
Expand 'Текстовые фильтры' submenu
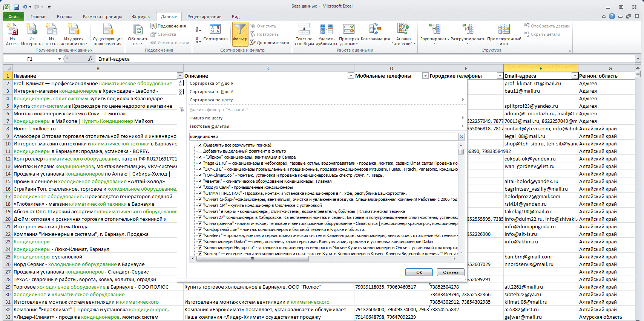pyautogui.click(x=463, y=126)
